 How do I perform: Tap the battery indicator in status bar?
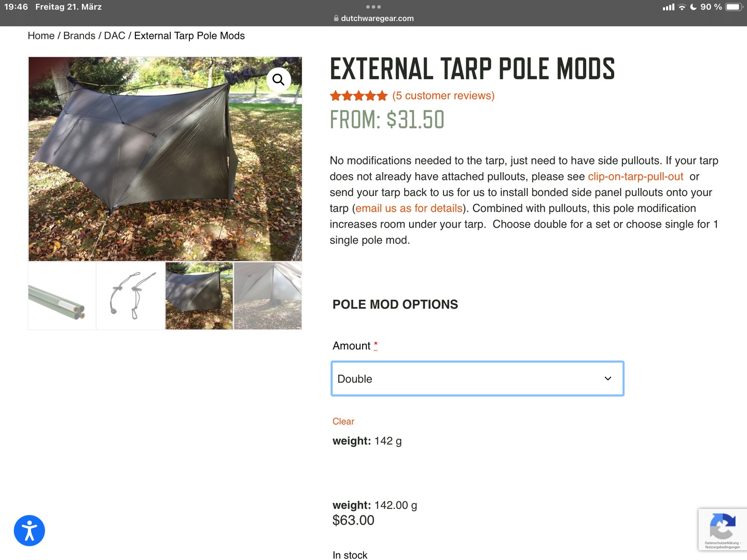pyautogui.click(x=734, y=7)
